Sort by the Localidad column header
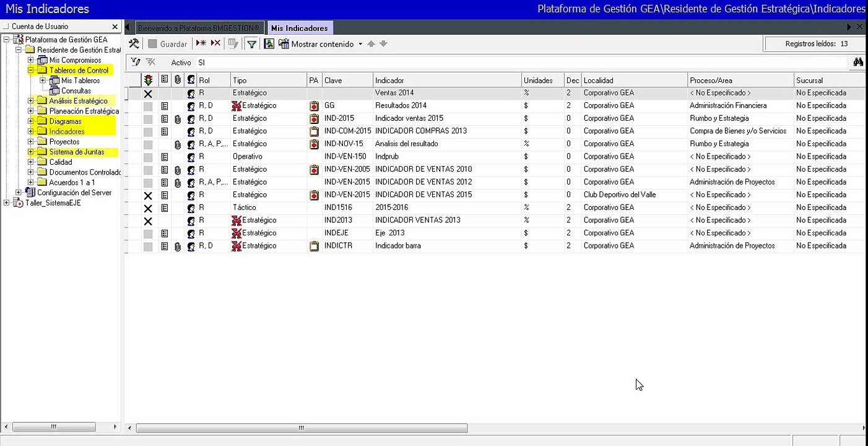The image size is (868, 446). (635, 81)
